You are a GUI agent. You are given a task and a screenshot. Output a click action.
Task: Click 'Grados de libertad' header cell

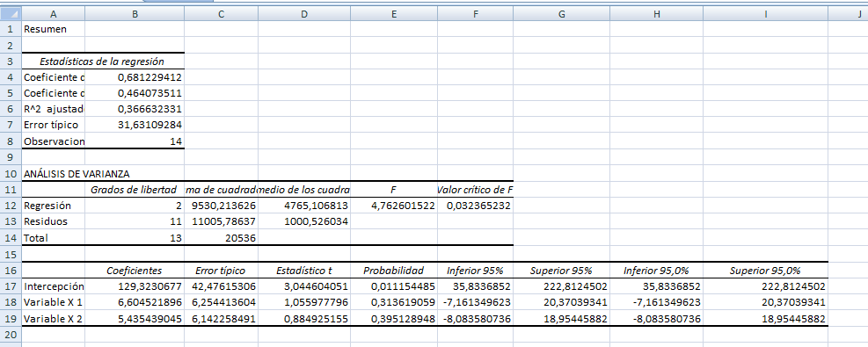[x=135, y=190]
